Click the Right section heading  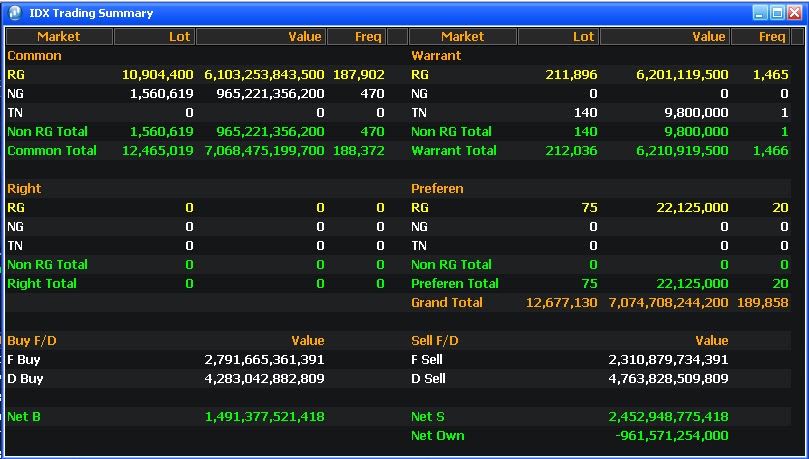point(24,188)
